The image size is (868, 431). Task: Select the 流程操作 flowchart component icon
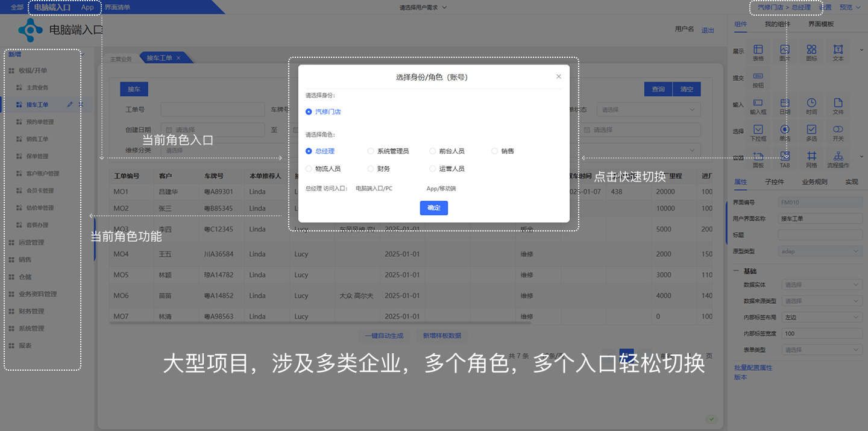click(838, 157)
